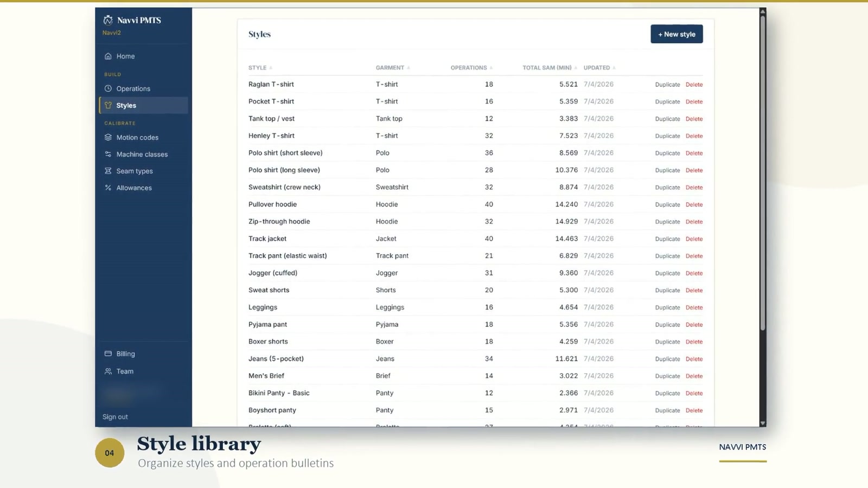Sort table by TOTAL SAM (MIN) column
868x488 pixels.
coord(550,68)
